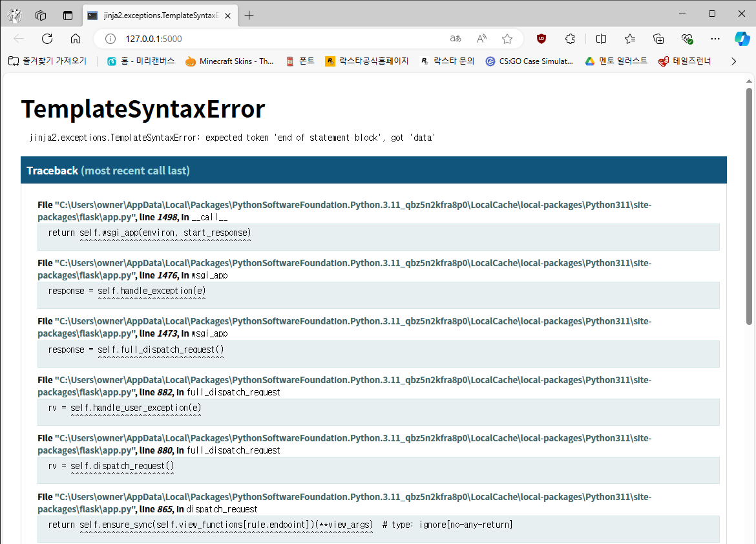Click the Traceback (most recent call last) header
The width and height of the screenshot is (756, 544).
coord(373,170)
